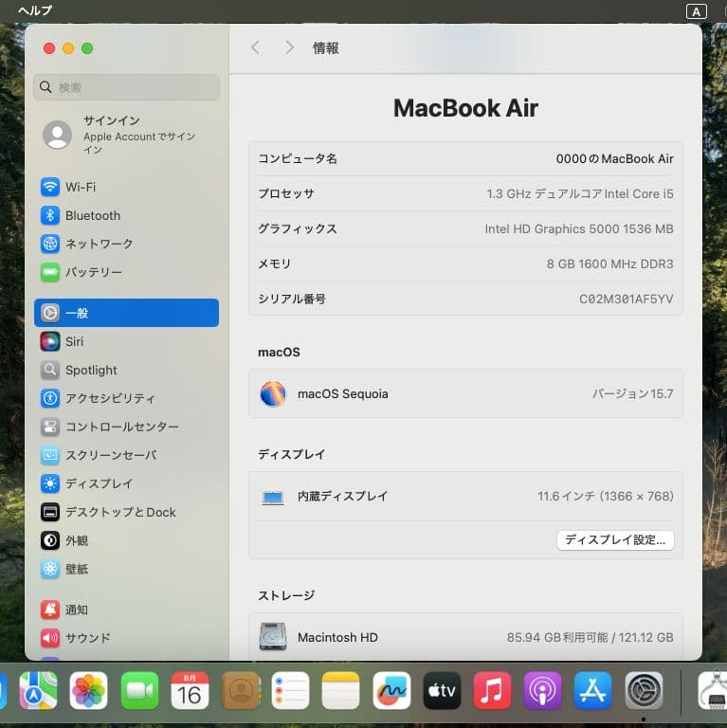This screenshot has width=727, height=728.
Task: Click Intel HD Graphics 5000 1536 MB
Action: (x=579, y=228)
